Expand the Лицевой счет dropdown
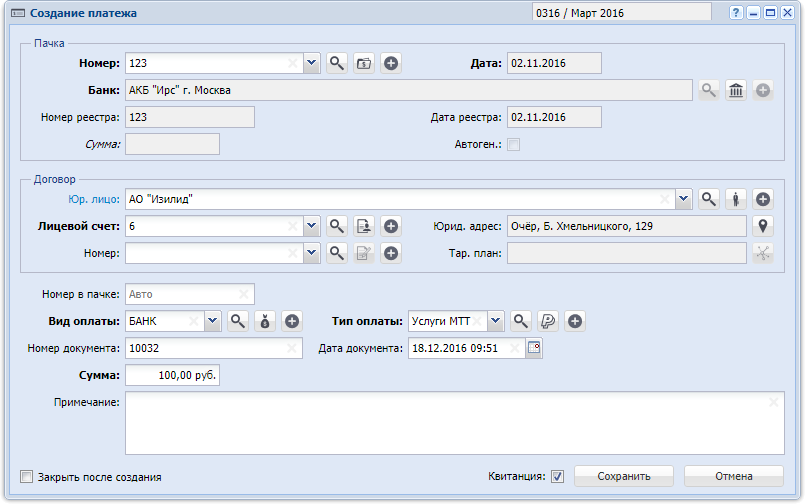 pyautogui.click(x=312, y=226)
